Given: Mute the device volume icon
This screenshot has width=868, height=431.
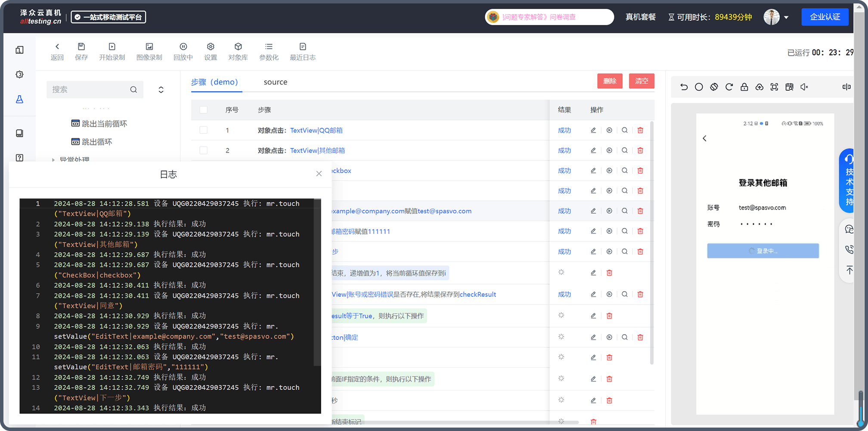Looking at the screenshot, I should [x=804, y=87].
